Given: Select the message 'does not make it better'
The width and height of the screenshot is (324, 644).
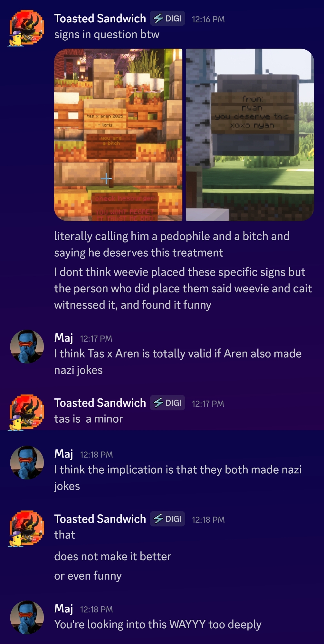Looking at the screenshot, I should pyautogui.click(x=113, y=556).
